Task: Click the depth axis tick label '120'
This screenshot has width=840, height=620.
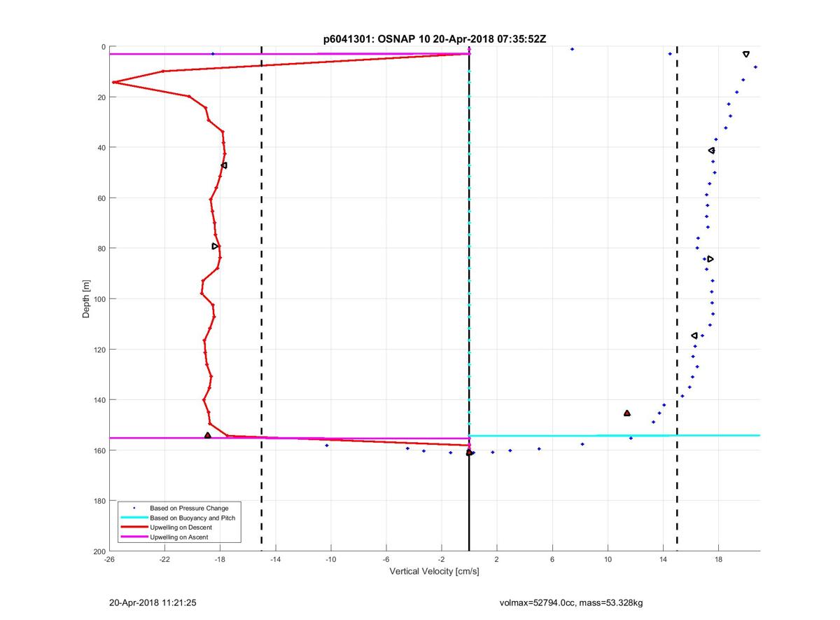Action: coord(99,350)
